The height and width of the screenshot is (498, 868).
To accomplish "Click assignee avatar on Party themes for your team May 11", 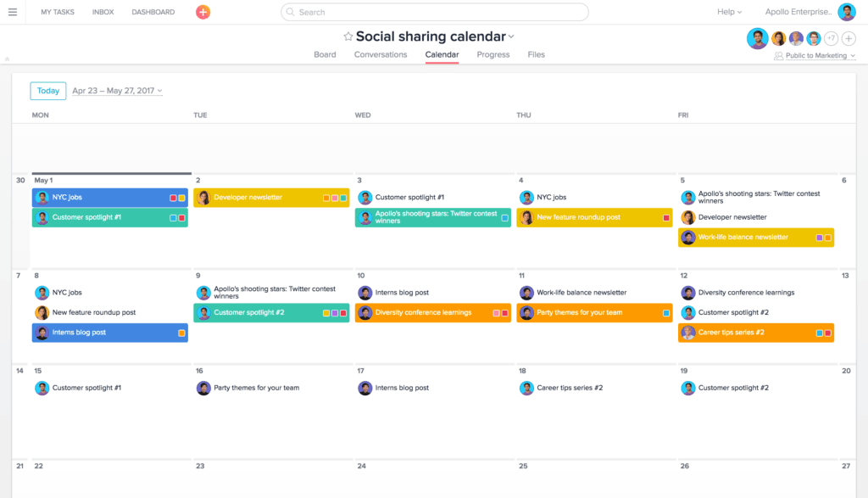I will point(526,313).
